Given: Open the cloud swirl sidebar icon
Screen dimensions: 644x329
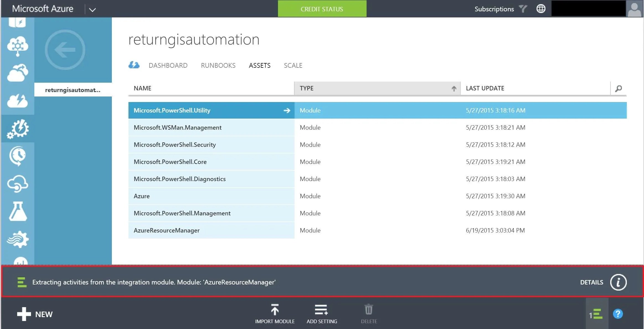Looking at the screenshot, I should (x=18, y=184).
